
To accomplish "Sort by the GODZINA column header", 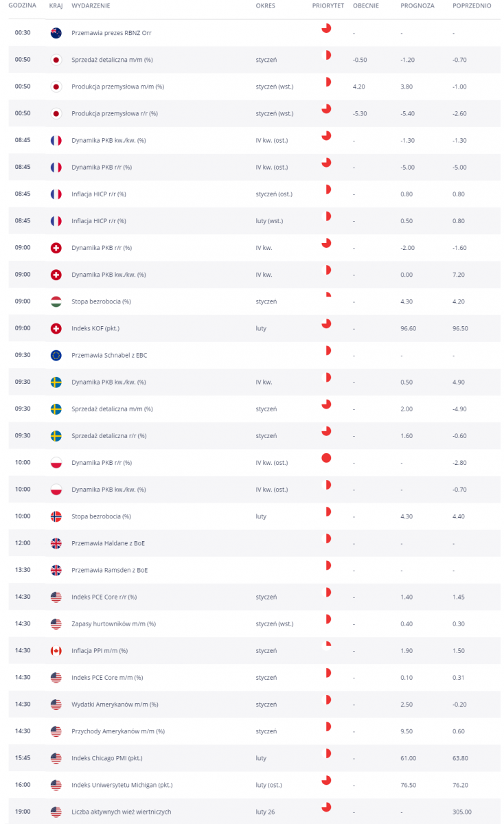I will click(x=23, y=5).
